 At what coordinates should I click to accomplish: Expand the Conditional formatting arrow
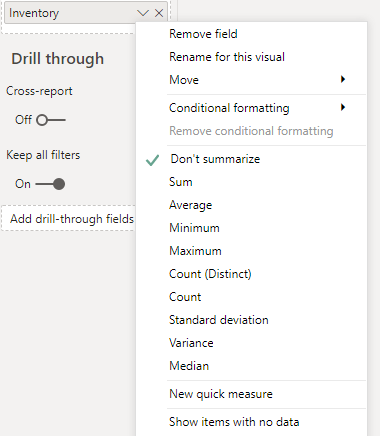343,107
